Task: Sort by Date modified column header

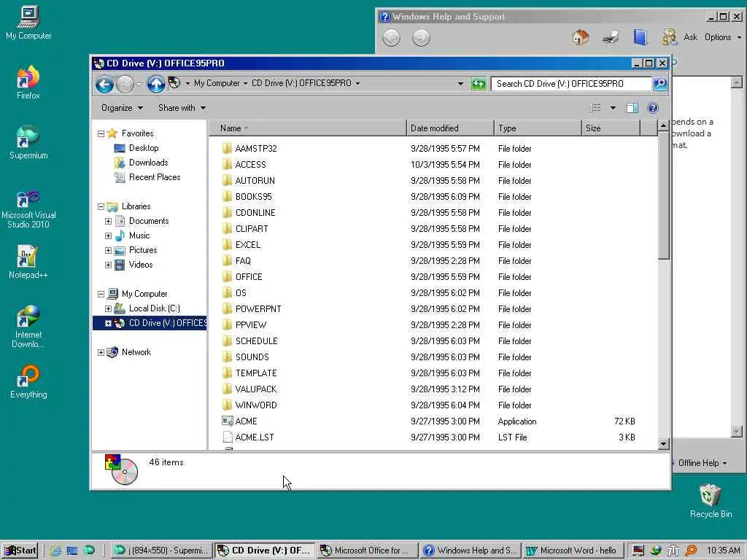Action: 450,128
